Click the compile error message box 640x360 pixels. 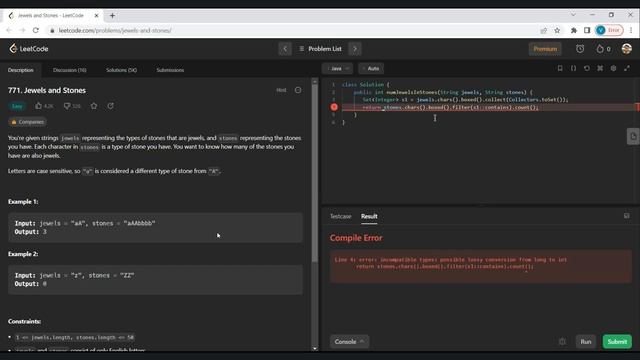coord(481,267)
